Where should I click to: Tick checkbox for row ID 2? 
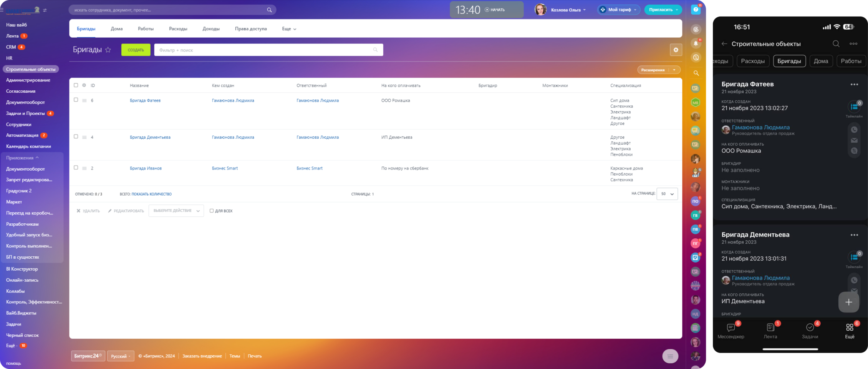pos(76,168)
